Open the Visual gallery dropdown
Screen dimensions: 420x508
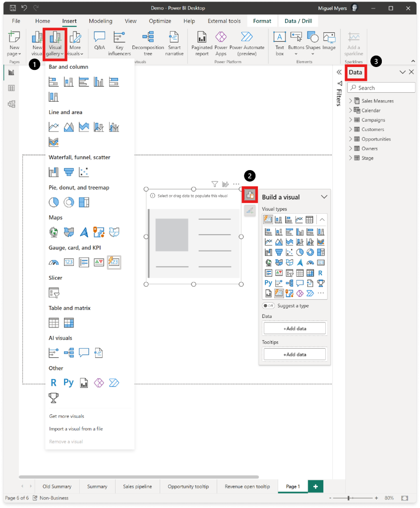pyautogui.click(x=55, y=44)
